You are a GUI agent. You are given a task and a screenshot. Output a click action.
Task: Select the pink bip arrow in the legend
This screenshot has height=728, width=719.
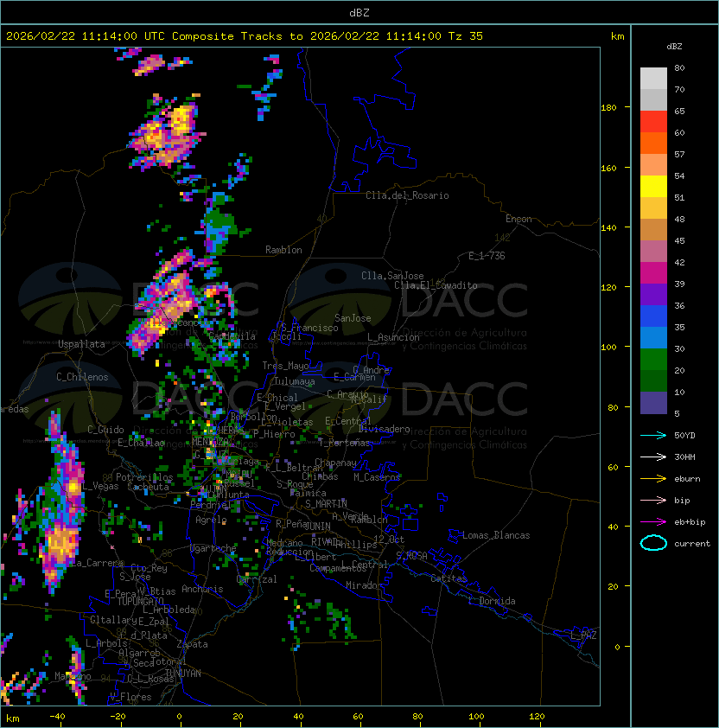(x=653, y=500)
